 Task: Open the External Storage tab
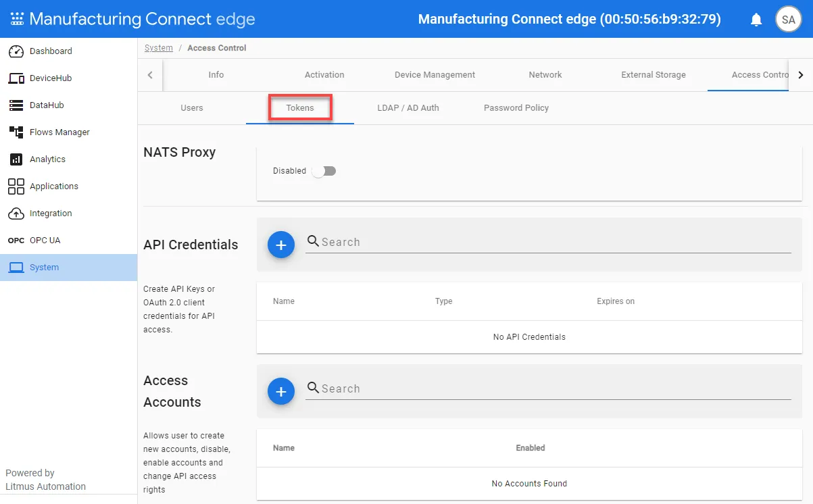(654, 75)
